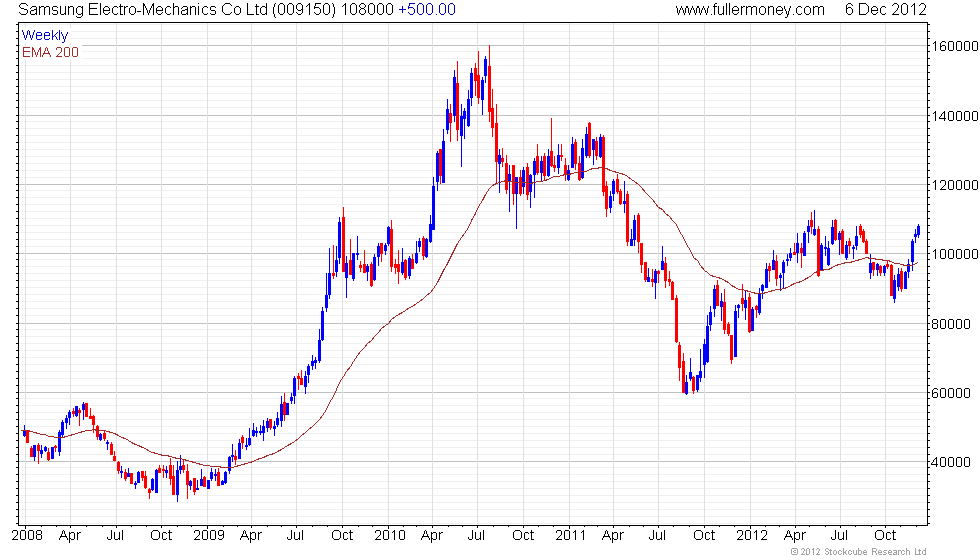Click the 140000 price axis label

(954, 116)
